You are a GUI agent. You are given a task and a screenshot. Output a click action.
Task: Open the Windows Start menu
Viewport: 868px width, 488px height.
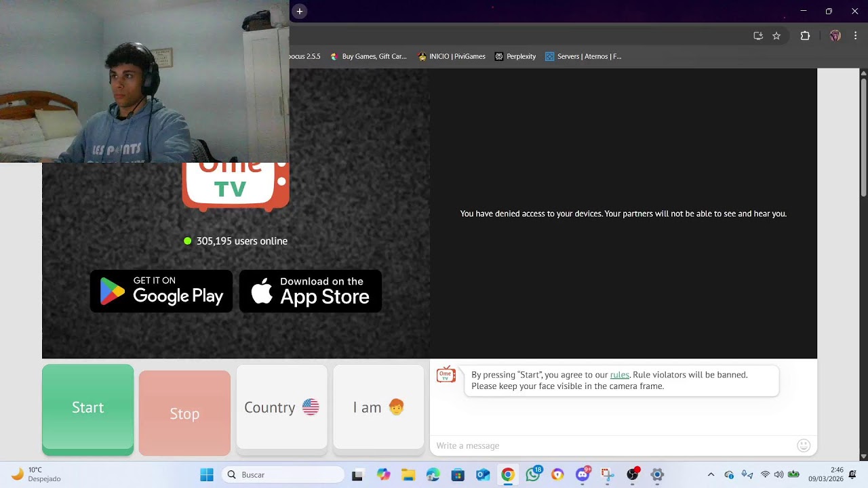(x=207, y=474)
